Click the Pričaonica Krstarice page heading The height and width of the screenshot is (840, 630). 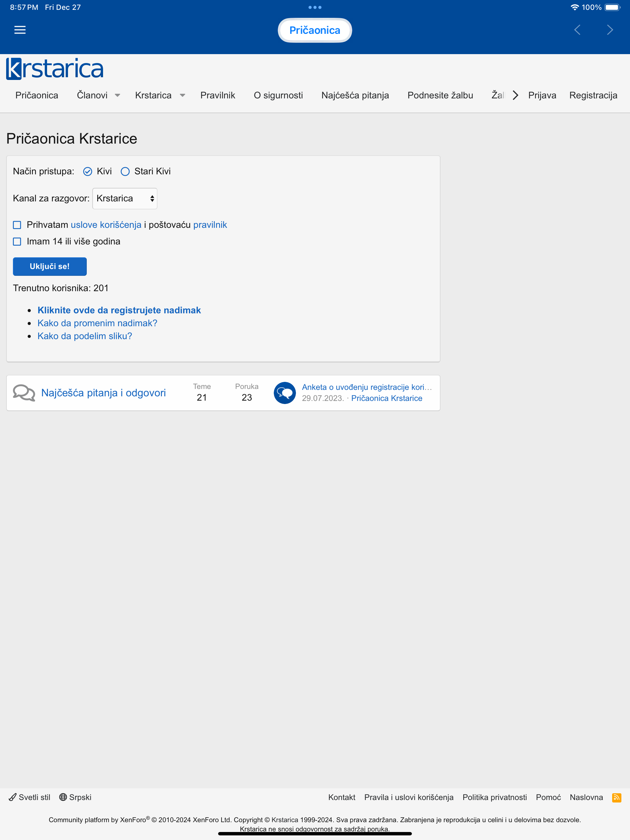pos(71,139)
